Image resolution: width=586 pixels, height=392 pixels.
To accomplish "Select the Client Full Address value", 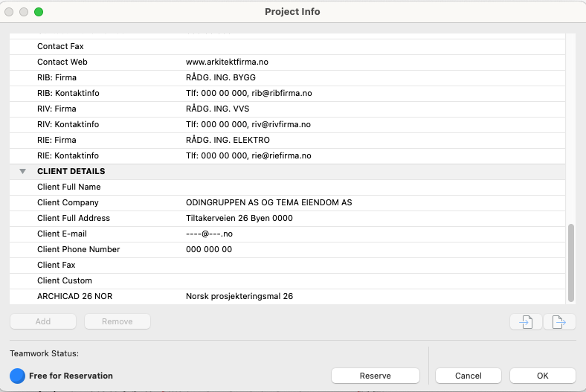I will pos(239,218).
